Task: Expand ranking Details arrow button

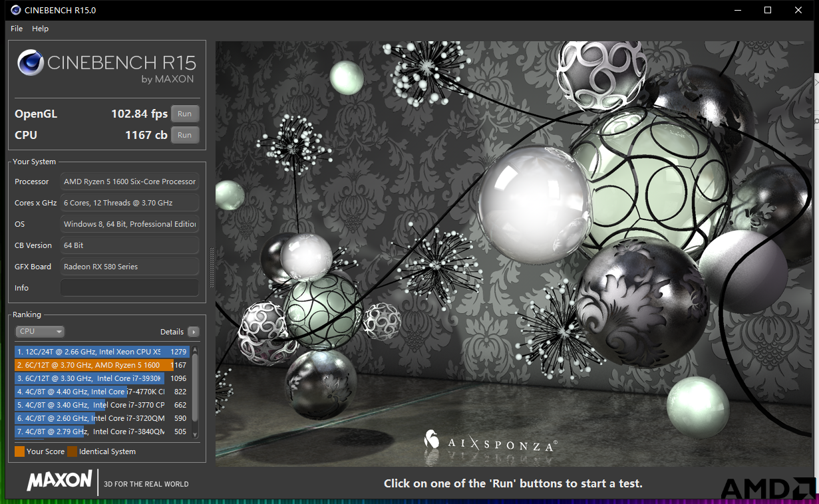Action: pyautogui.click(x=194, y=332)
